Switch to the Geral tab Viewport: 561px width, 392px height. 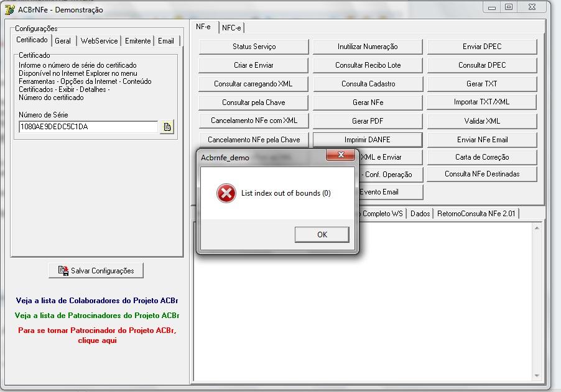coord(63,41)
